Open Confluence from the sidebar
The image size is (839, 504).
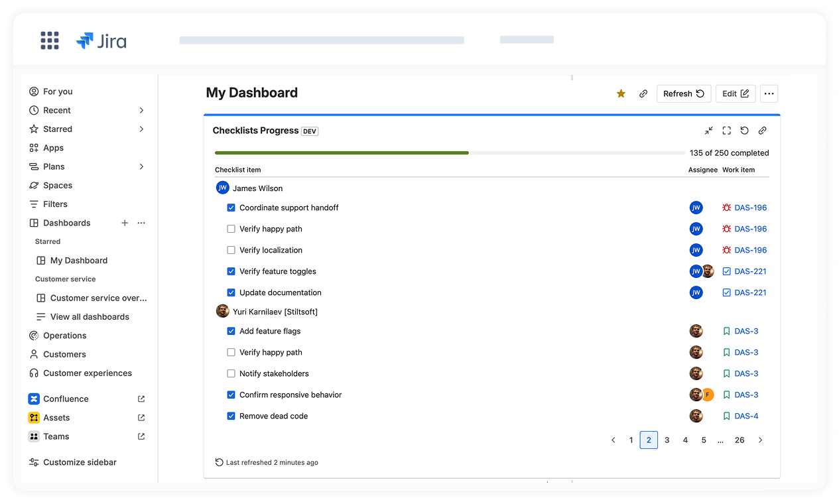66,399
